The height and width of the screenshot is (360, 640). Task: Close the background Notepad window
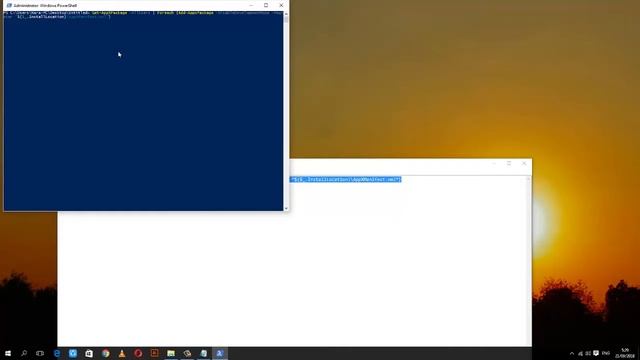[x=524, y=163]
